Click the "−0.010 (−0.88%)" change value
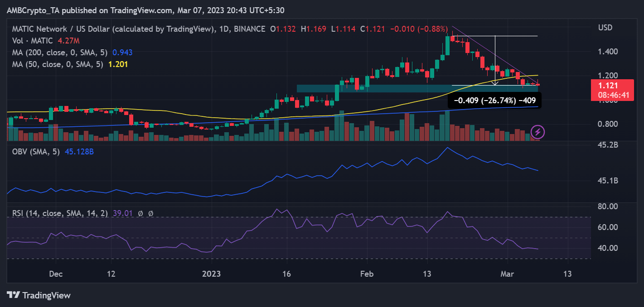 pos(418,29)
